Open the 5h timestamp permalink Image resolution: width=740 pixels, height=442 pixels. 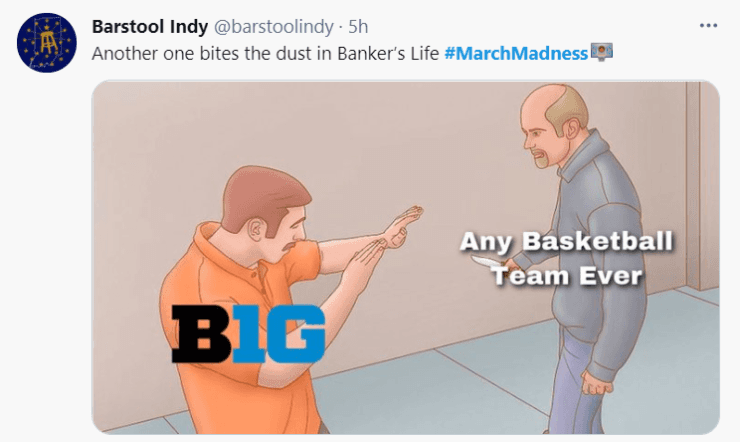358,26
